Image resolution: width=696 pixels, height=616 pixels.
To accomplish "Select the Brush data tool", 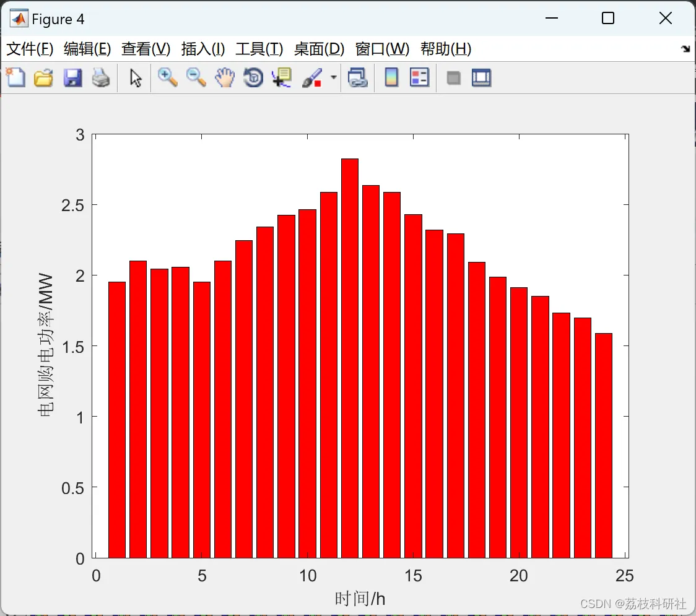I will point(312,77).
